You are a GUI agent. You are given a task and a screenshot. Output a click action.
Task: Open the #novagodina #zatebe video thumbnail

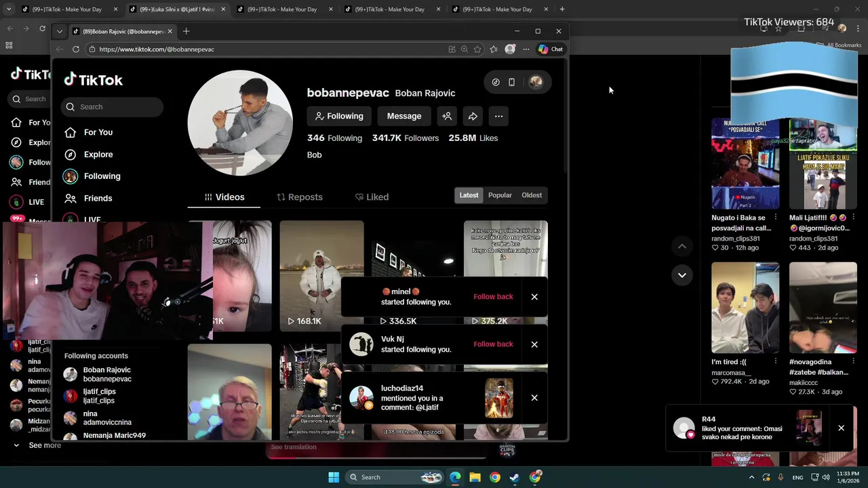pos(823,308)
